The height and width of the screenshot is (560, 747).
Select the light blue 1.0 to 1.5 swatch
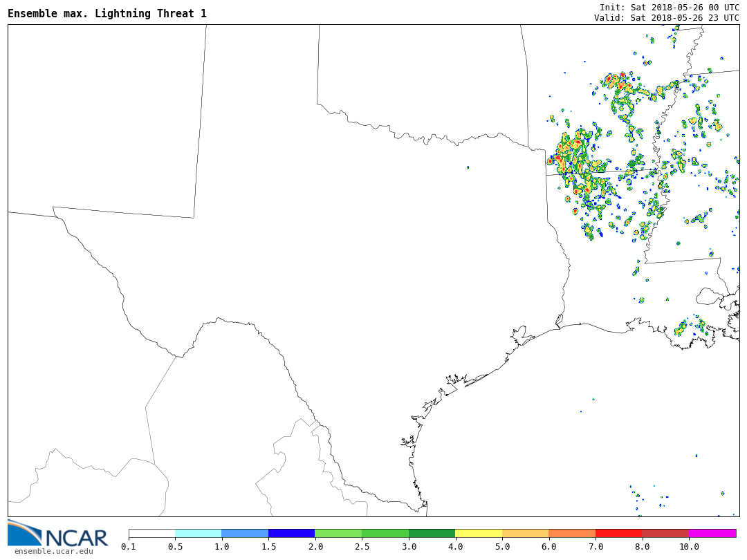pyautogui.click(x=245, y=534)
